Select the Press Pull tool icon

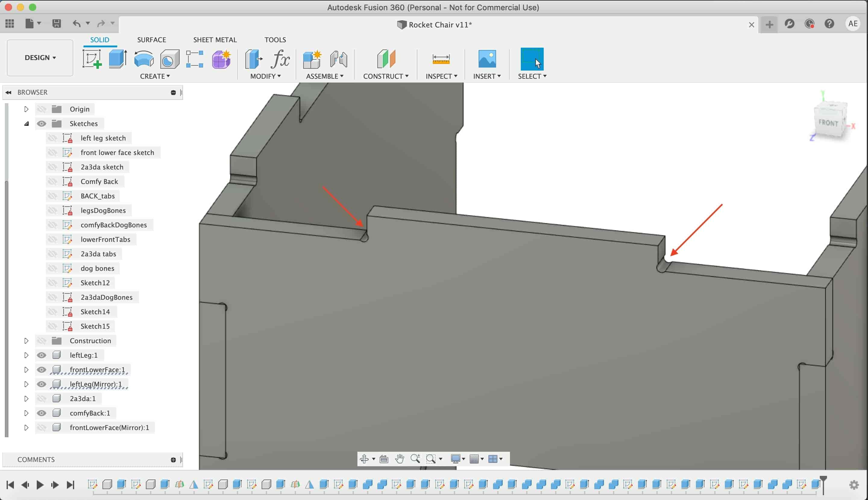pos(254,59)
